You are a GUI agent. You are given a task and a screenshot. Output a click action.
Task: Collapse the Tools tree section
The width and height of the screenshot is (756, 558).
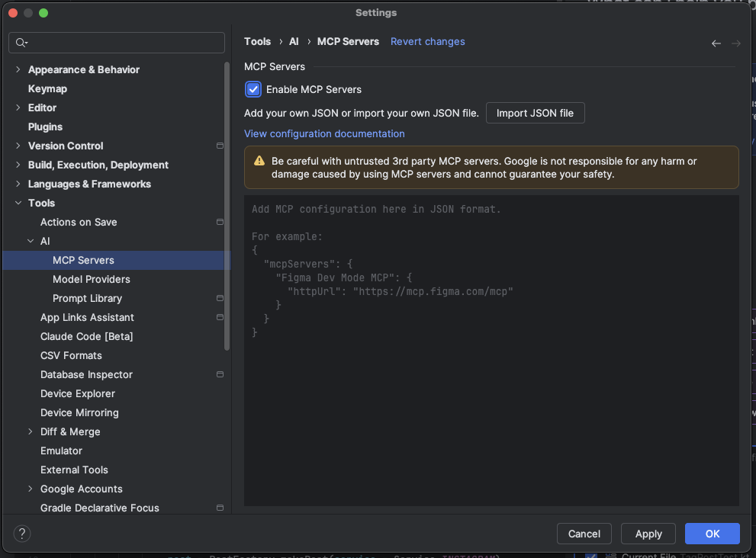[x=18, y=203]
